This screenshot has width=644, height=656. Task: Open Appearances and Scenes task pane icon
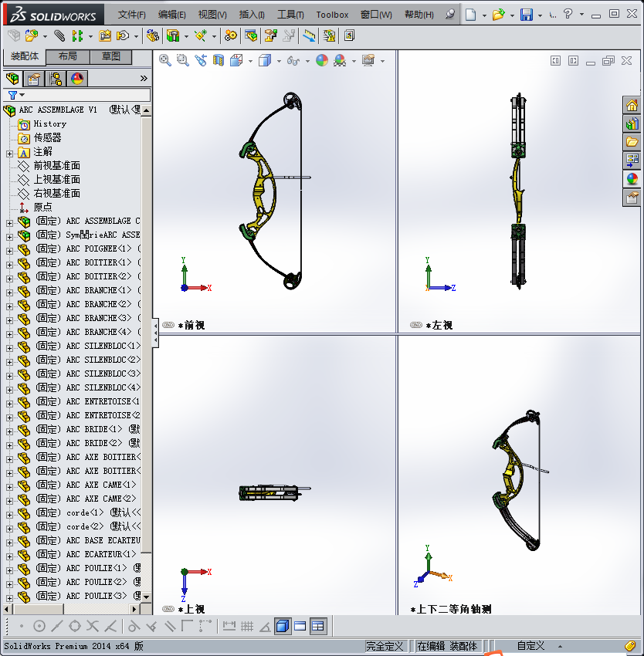(632, 178)
